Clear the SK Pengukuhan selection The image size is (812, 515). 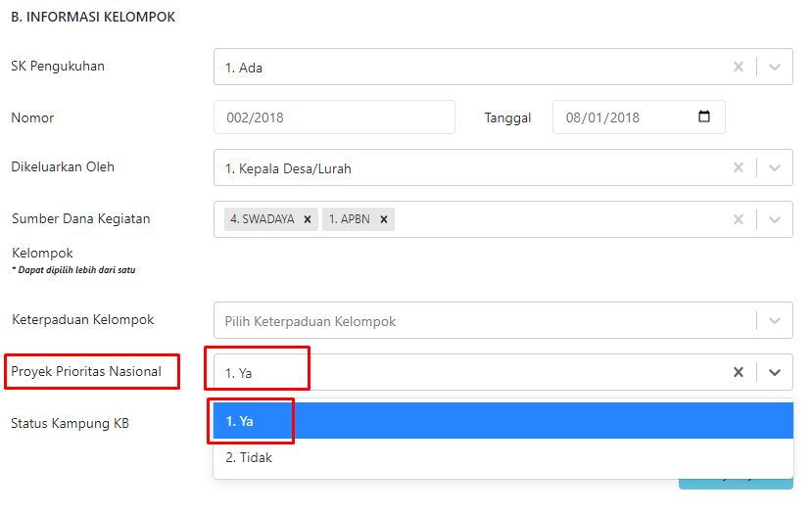(x=739, y=67)
